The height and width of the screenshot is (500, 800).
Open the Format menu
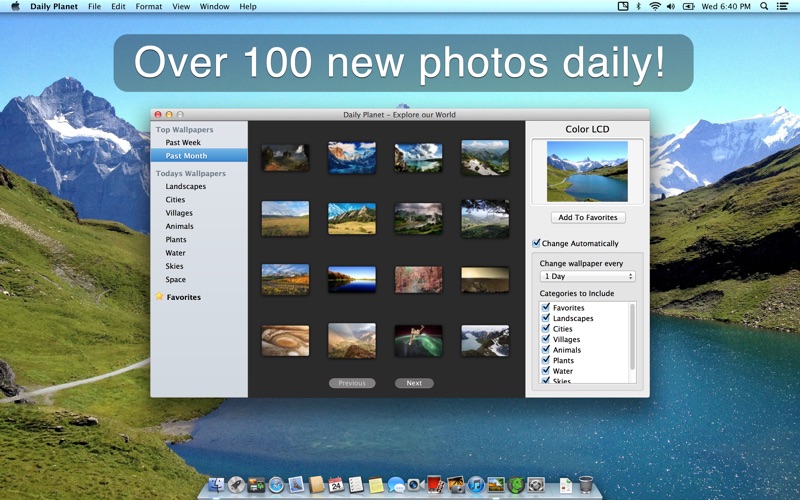(x=148, y=6)
